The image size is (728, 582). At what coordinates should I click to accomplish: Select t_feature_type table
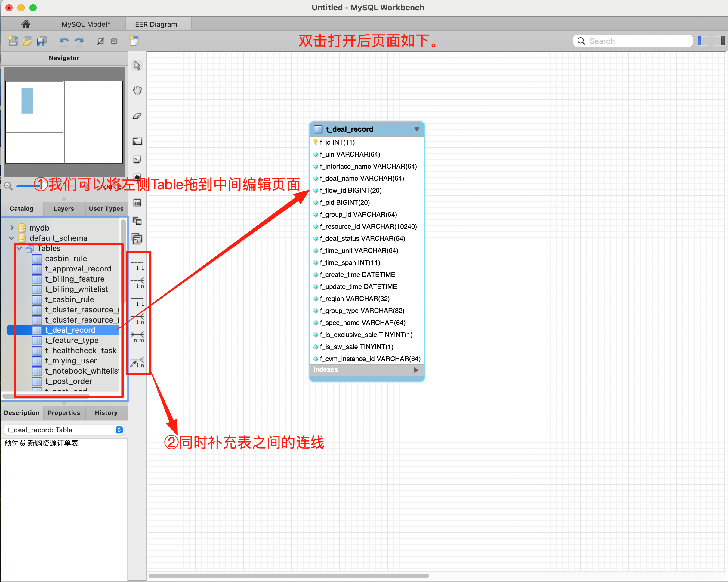point(72,340)
